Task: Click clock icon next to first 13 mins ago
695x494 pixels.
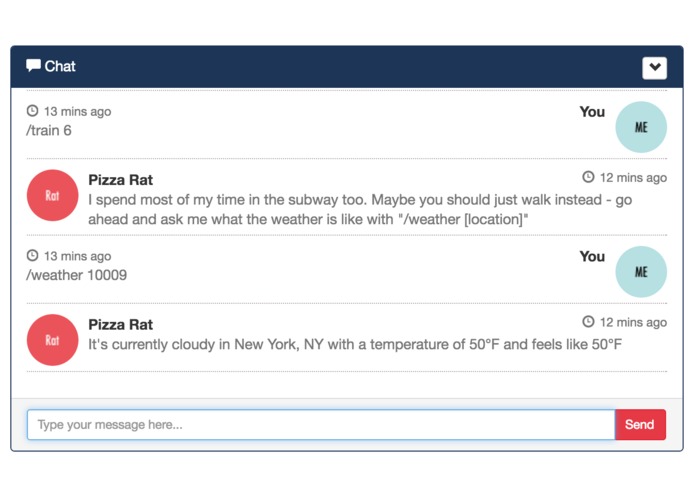Action: [32, 110]
